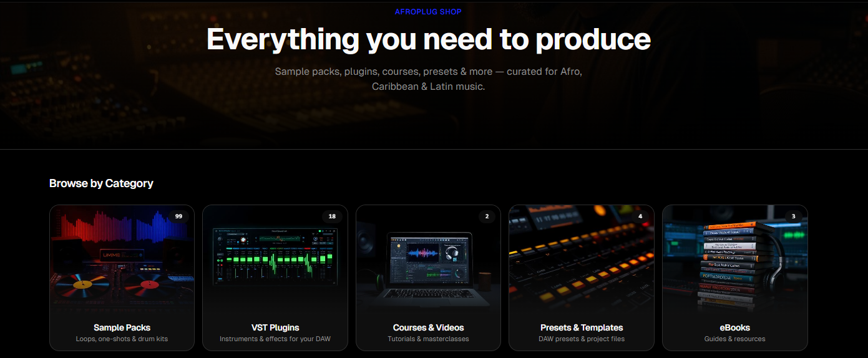Click the VST Plugins card title
The width and height of the screenshot is (868, 358).
275,327
